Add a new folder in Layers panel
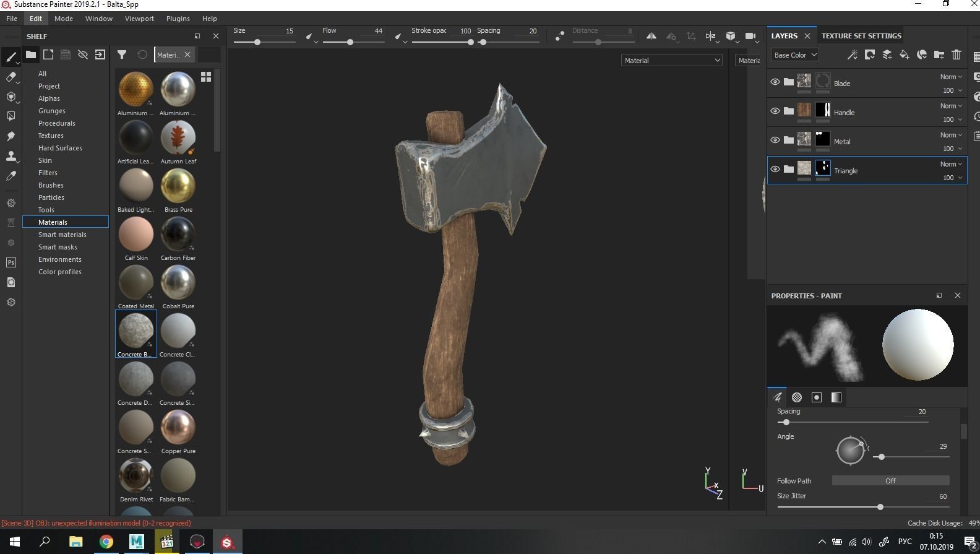 (939, 54)
